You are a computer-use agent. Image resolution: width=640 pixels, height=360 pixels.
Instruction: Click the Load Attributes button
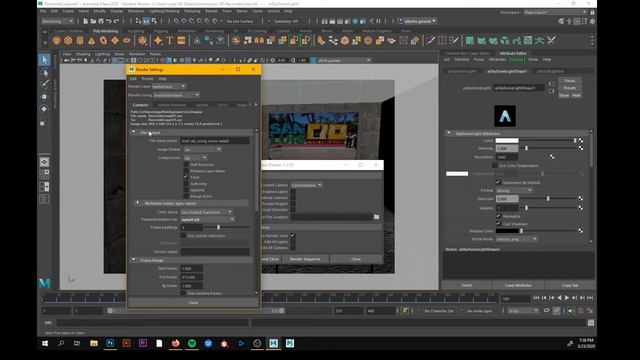pos(518,285)
